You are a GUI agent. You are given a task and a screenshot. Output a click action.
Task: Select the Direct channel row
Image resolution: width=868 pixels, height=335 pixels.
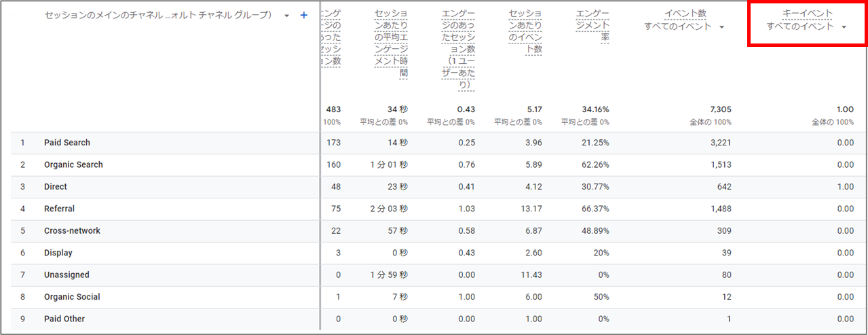pyautogui.click(x=55, y=187)
